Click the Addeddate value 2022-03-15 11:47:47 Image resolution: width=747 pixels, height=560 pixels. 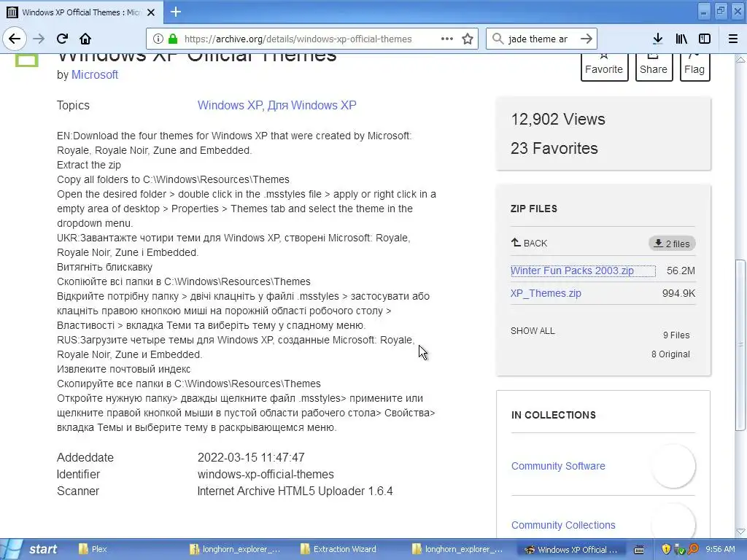pos(251,458)
